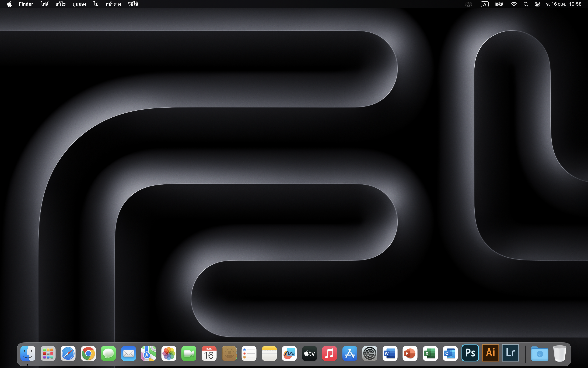Open the Reminders app
Image resolution: width=588 pixels, height=368 pixels.
pyautogui.click(x=249, y=353)
